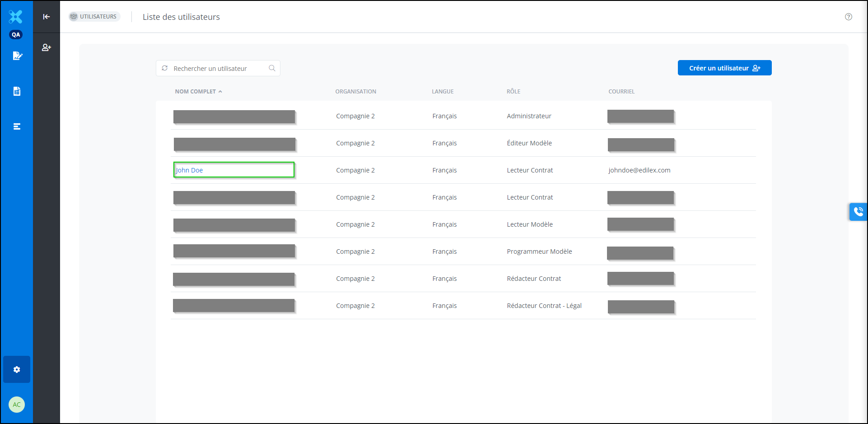This screenshot has height=424, width=868.
Task: Click the floating phone support button
Action: (858, 211)
